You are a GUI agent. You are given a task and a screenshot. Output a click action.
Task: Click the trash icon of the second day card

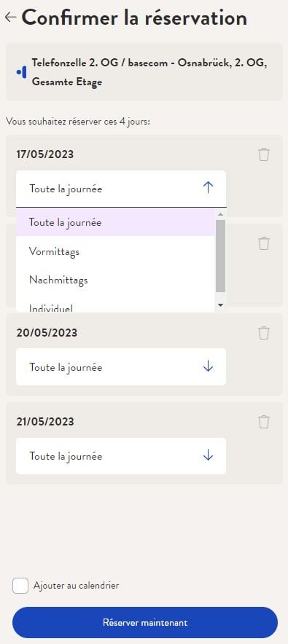pyautogui.click(x=264, y=243)
